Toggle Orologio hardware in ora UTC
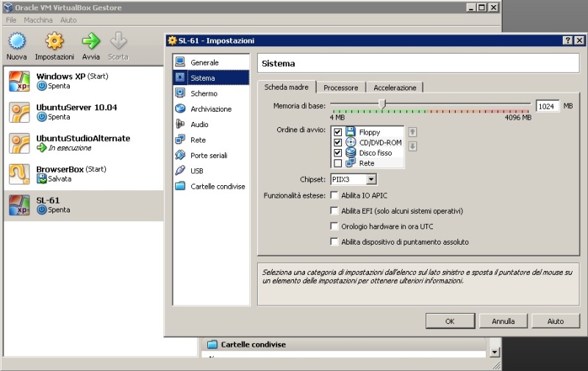 (x=334, y=226)
